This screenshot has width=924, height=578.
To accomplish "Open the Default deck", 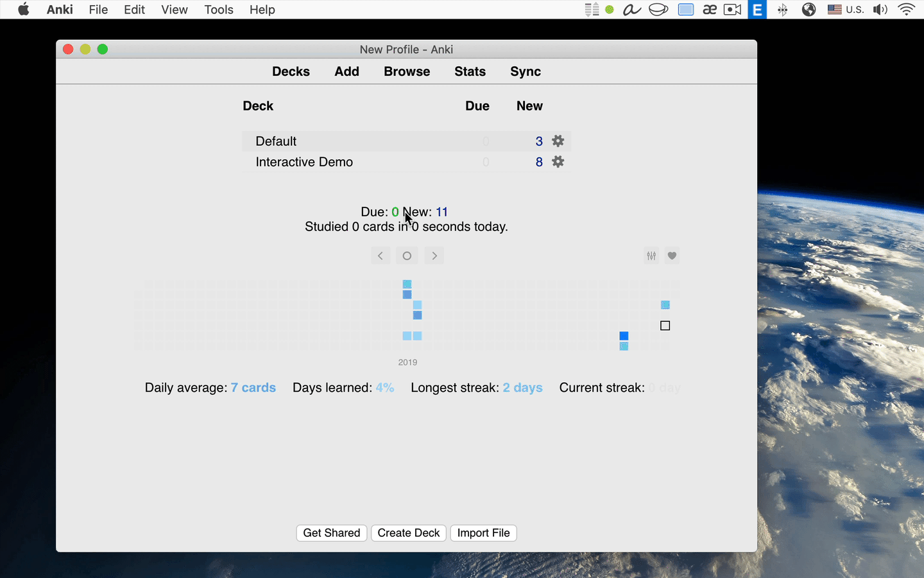I will (x=276, y=141).
